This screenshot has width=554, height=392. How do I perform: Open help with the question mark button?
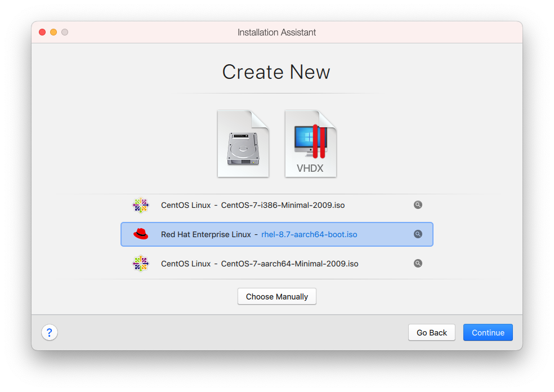[x=50, y=332]
